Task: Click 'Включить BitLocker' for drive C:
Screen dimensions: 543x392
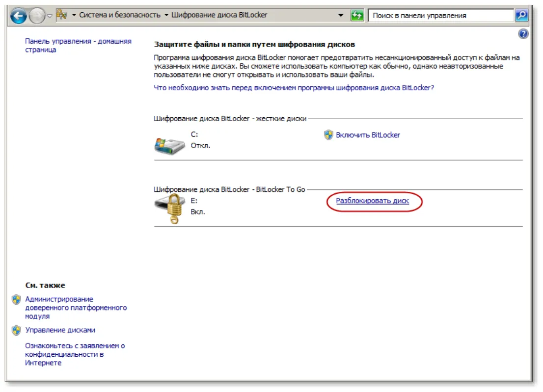Action: [x=368, y=135]
